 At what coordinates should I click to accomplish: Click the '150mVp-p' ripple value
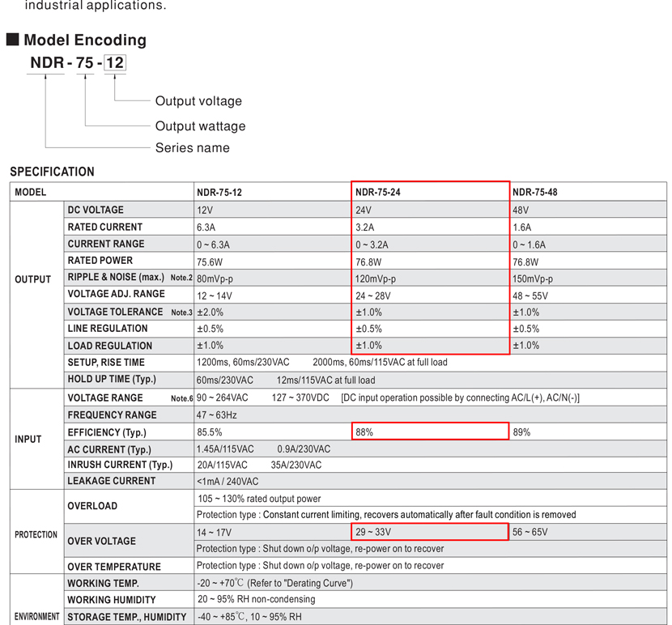pos(533,279)
